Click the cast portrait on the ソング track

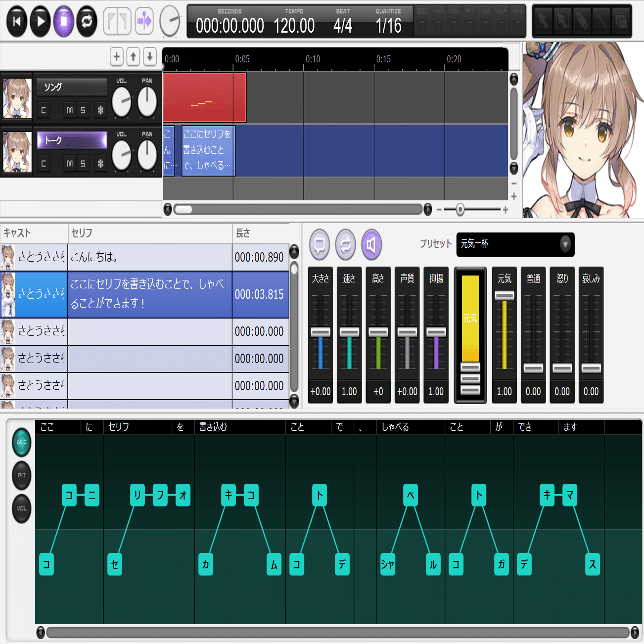click(x=17, y=98)
